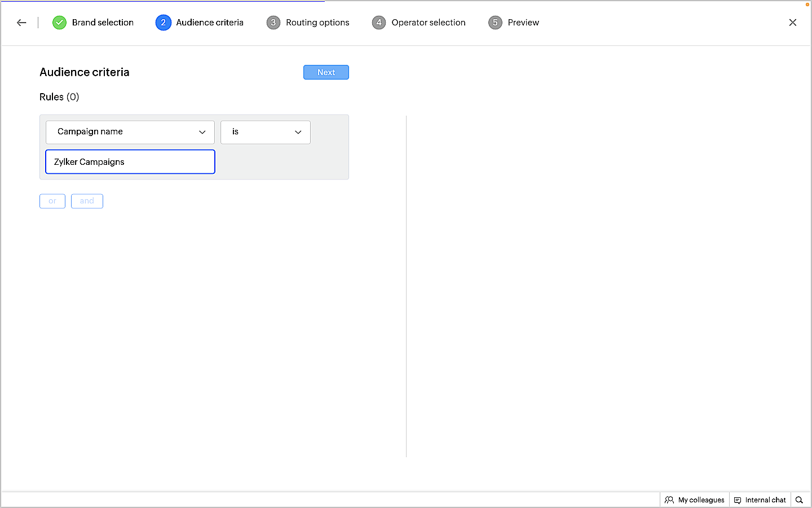Add an 'and' rule condition
Viewport: 812px width, 508px height.
point(87,201)
